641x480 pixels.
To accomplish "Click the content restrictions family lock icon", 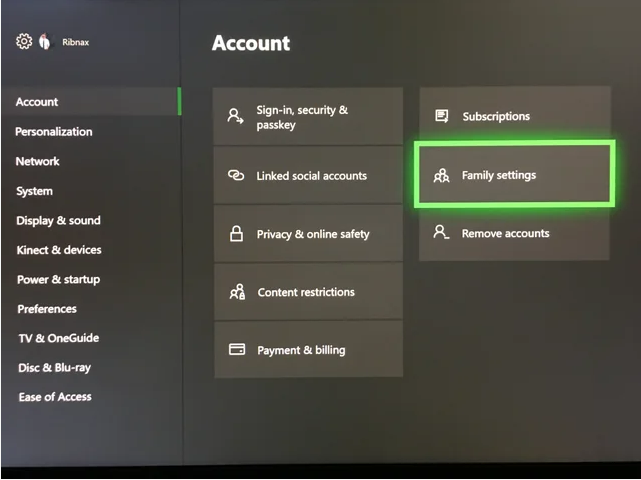I will click(x=237, y=292).
